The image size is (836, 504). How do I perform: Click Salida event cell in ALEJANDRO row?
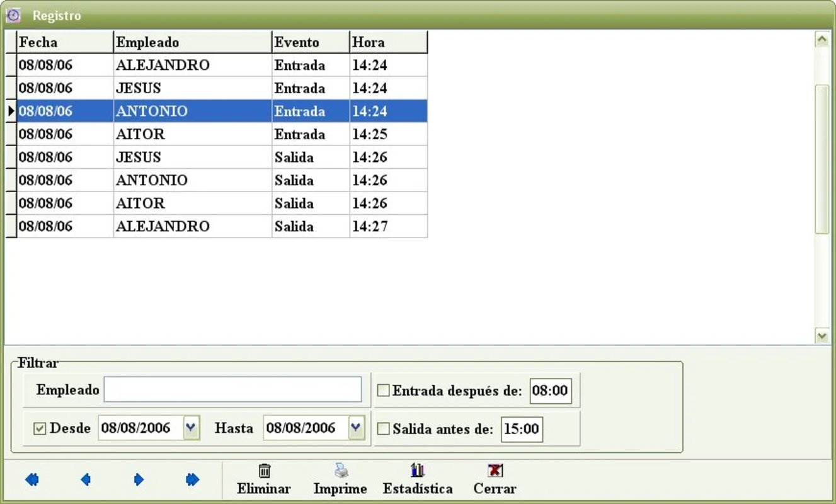pos(311,226)
